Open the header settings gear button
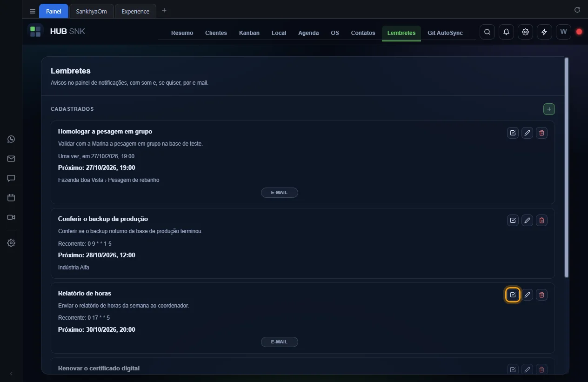The width and height of the screenshot is (588, 382). click(525, 32)
